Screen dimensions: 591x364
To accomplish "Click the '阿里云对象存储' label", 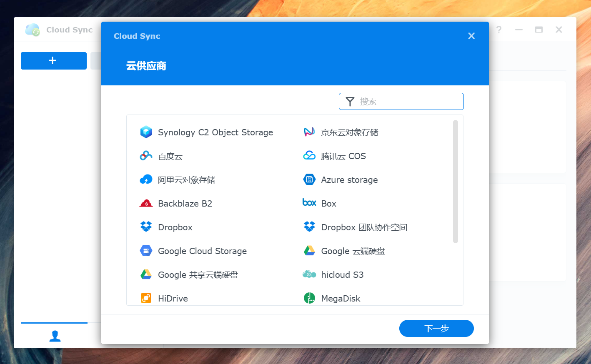I will 186,180.
